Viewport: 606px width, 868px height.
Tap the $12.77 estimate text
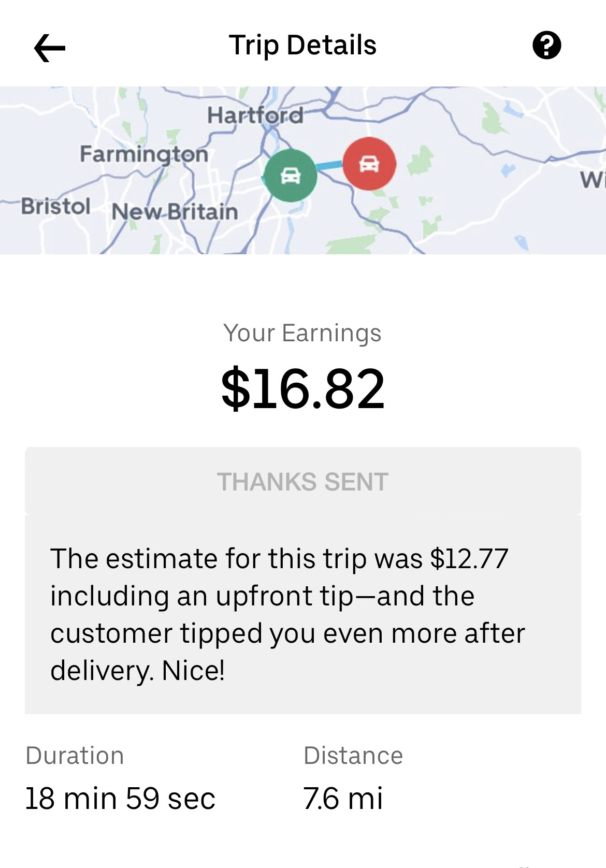click(x=469, y=559)
